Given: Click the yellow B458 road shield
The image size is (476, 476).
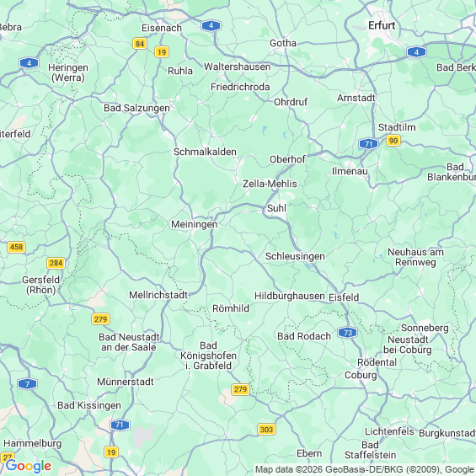Looking at the screenshot, I should pyautogui.click(x=16, y=247).
